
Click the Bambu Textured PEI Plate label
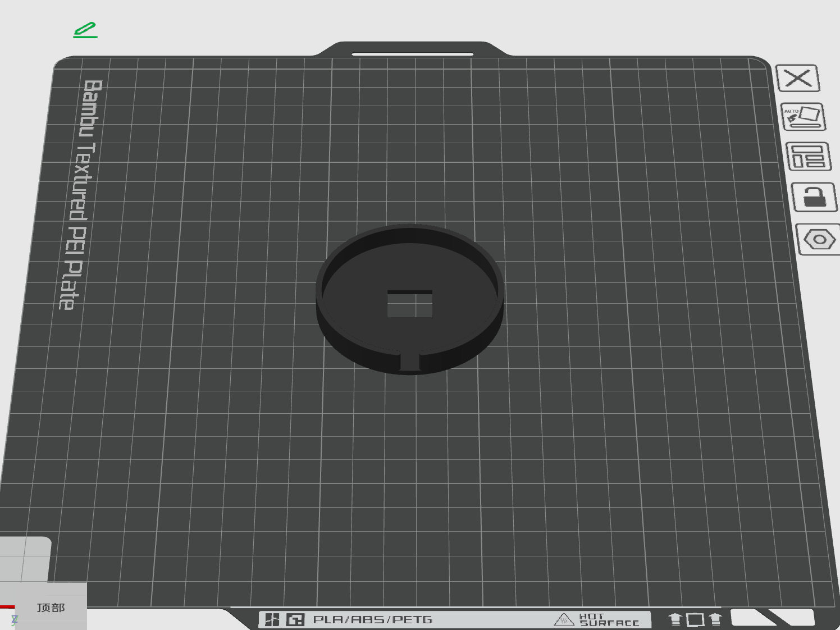[x=79, y=194]
